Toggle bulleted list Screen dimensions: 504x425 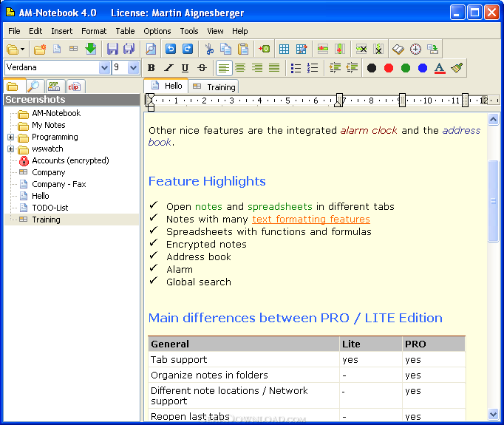coord(296,68)
